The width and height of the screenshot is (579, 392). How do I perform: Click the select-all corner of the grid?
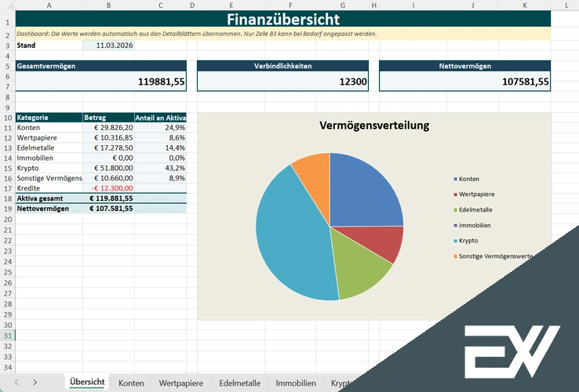(7, 6)
